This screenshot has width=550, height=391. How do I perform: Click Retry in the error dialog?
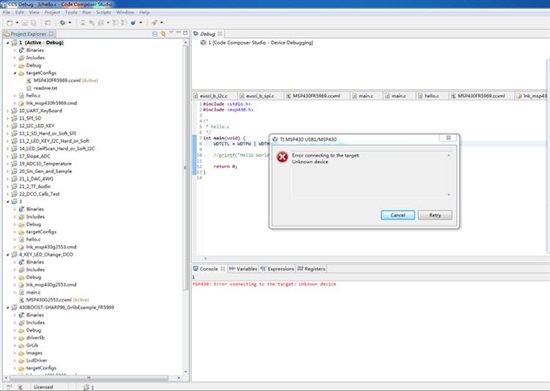[x=435, y=215]
